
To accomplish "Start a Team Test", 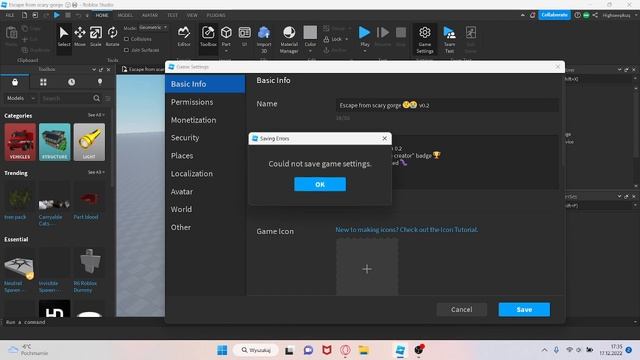I will 449,39.
